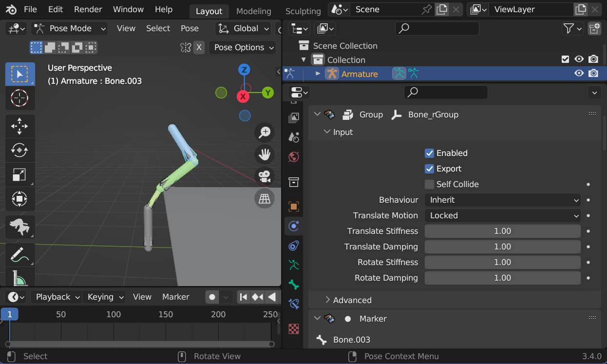Jump to the timeline start frame
The width and height of the screenshot is (607, 364).
point(244,297)
